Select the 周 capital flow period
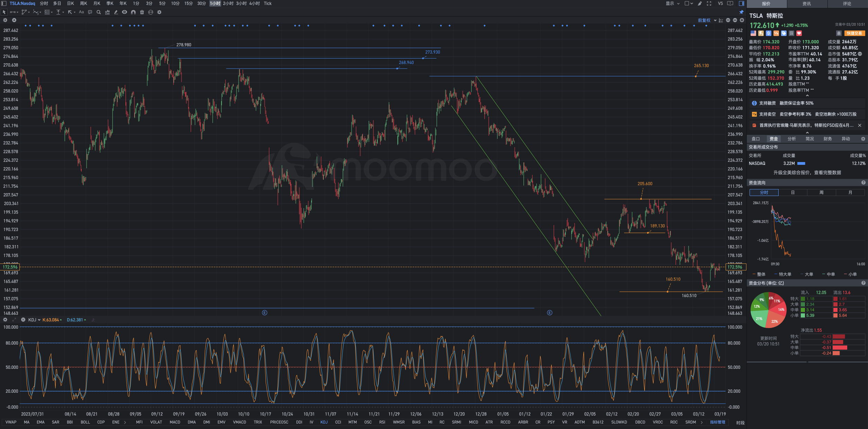The height and width of the screenshot is (429, 868). [822, 193]
